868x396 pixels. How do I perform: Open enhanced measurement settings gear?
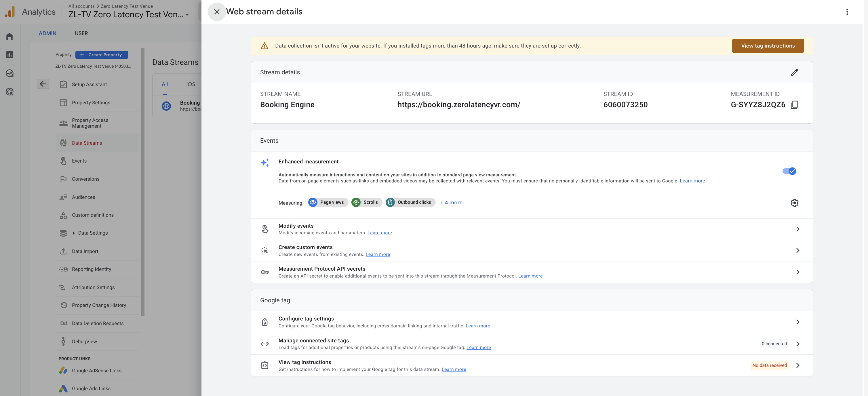794,203
